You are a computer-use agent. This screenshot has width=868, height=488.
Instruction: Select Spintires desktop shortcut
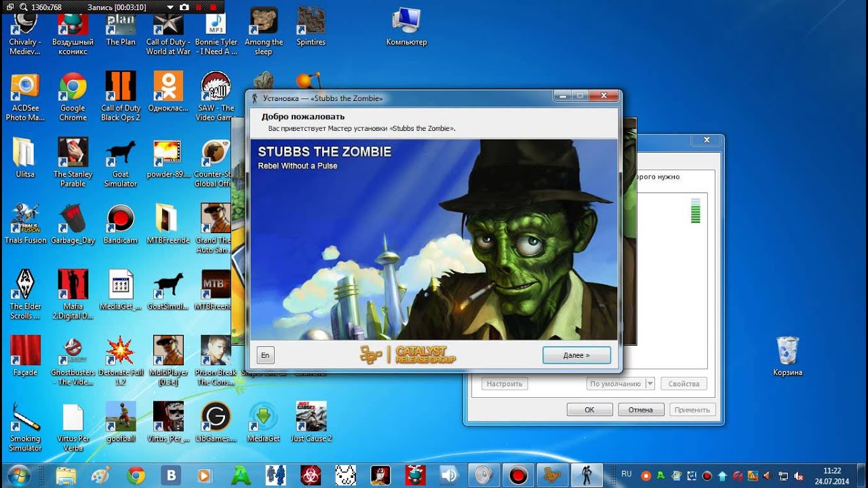click(x=311, y=27)
